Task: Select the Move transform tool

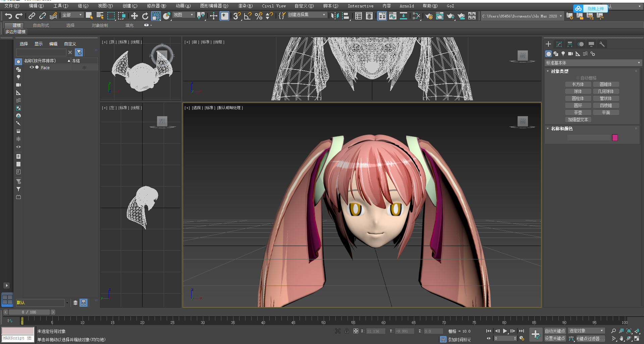Action: click(134, 16)
